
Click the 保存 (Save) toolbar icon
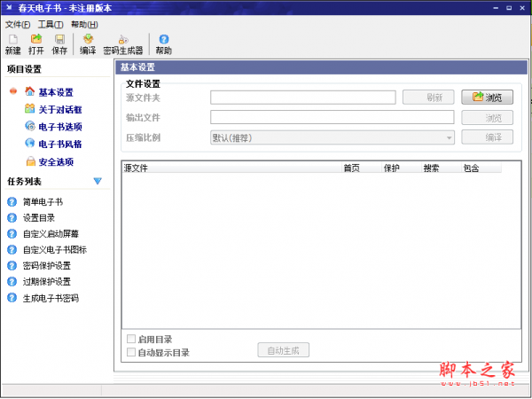(59, 44)
